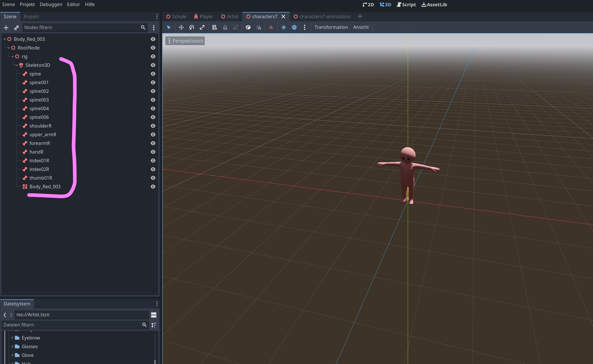Toggle visibility of shoulderR

(x=153, y=126)
